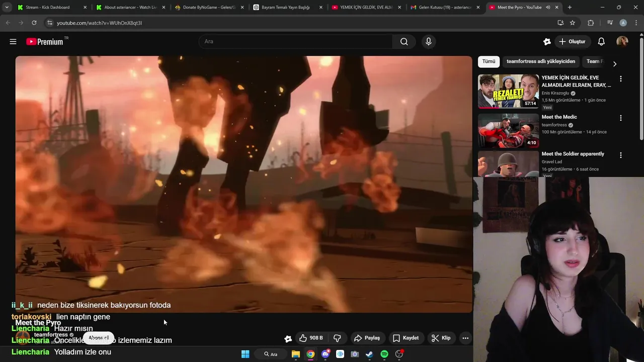Image resolution: width=644 pixels, height=362 pixels.
Task: Open YouTube notifications bell
Action: [601, 42]
